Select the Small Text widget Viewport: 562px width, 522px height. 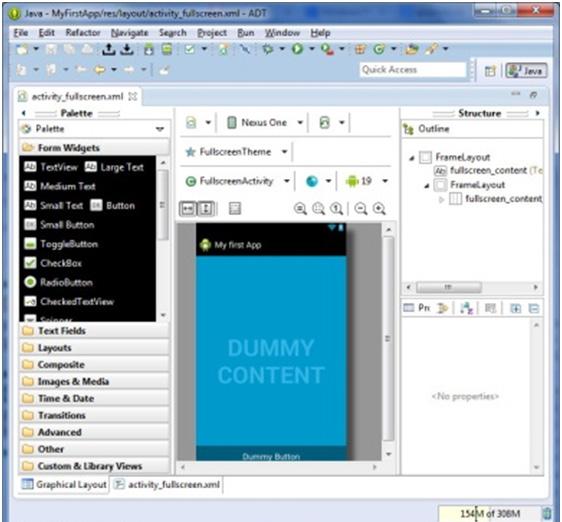(x=53, y=205)
